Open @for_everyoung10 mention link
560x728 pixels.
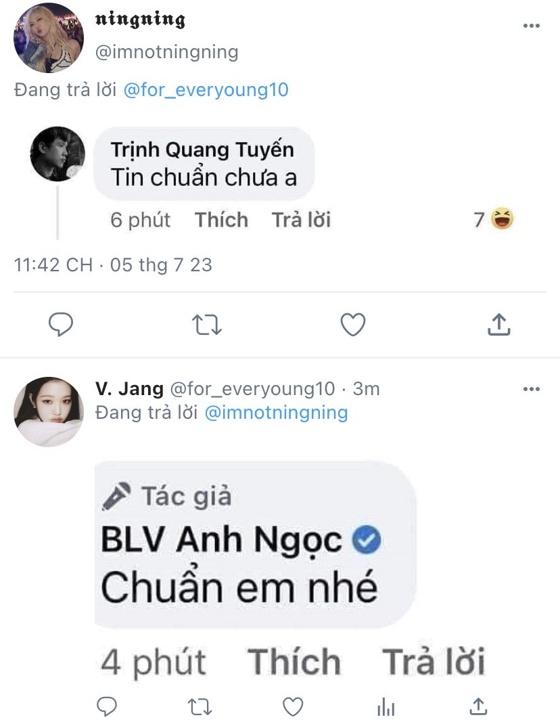pos(206,89)
